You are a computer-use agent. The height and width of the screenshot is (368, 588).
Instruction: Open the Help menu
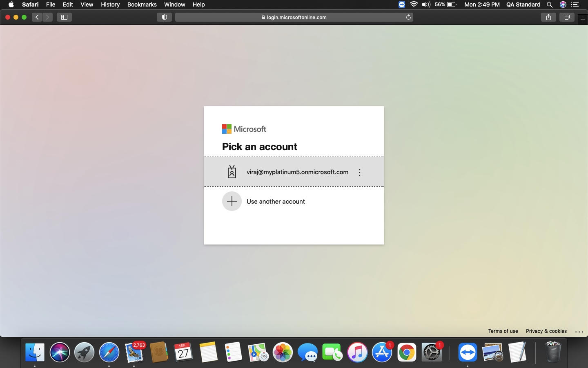pyautogui.click(x=198, y=4)
